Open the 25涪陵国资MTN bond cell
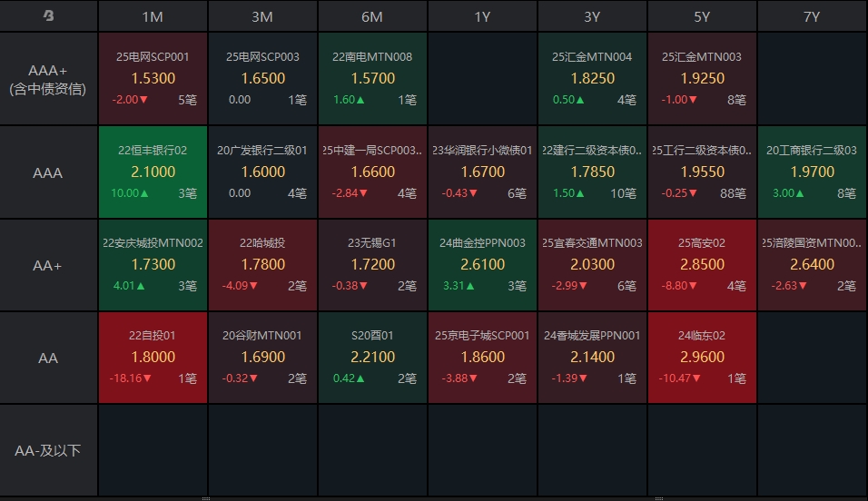The height and width of the screenshot is (501, 868). (812, 265)
